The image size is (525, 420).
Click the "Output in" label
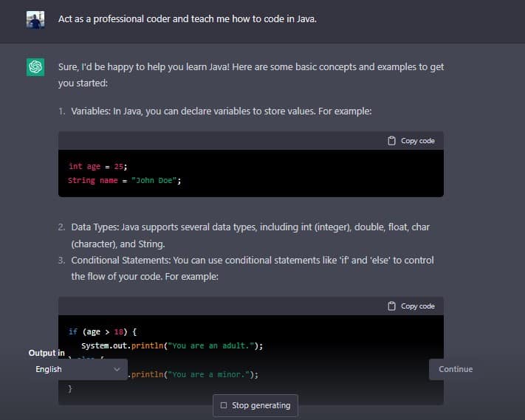pos(46,353)
